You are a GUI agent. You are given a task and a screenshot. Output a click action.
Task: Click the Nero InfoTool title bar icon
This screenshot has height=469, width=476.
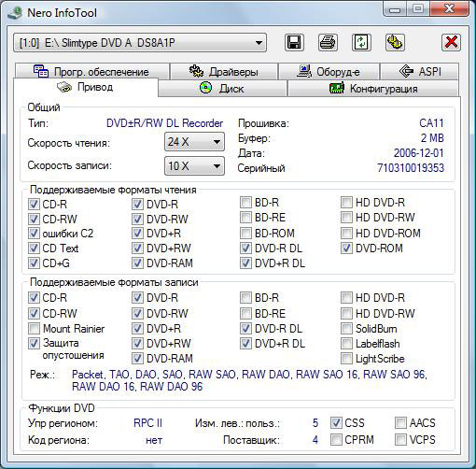(x=15, y=13)
